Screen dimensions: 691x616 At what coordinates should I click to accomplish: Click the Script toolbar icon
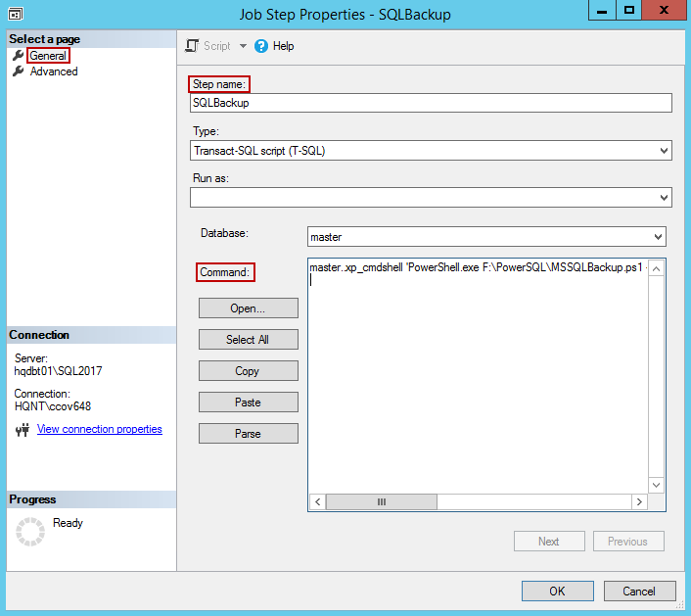click(x=192, y=46)
